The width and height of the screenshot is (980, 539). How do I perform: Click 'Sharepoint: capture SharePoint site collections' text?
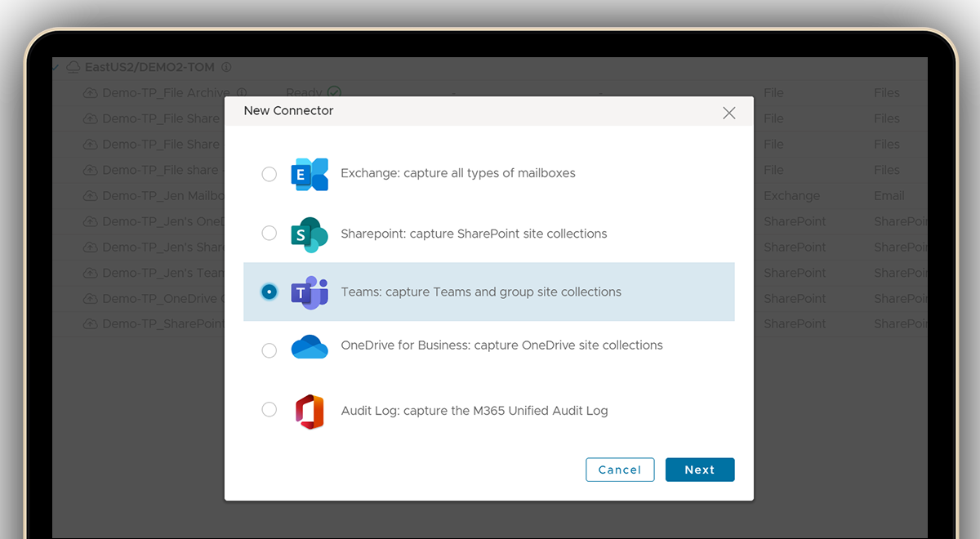click(474, 234)
